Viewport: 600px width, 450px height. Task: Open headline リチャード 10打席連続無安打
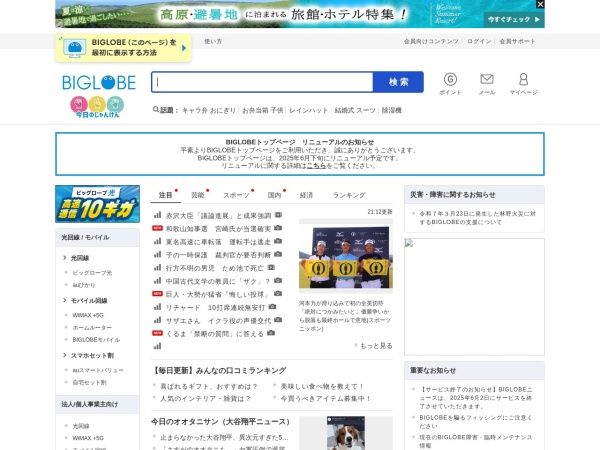215,307
